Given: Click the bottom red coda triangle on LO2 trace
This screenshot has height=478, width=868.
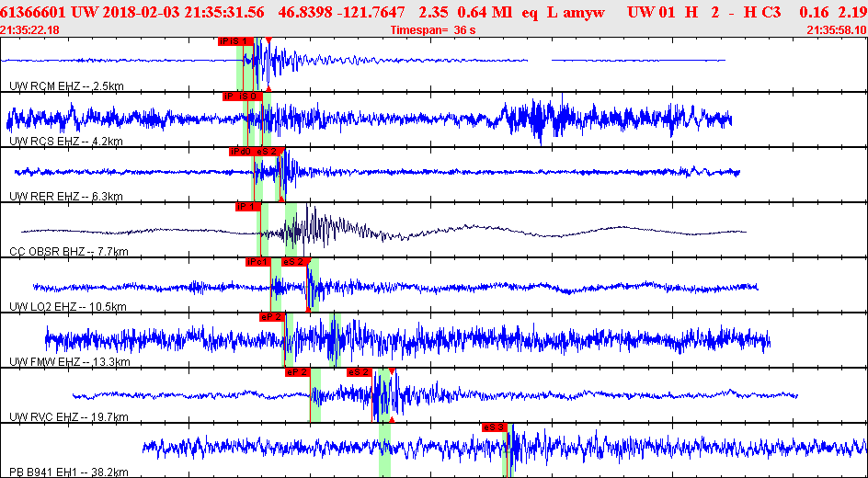Looking at the screenshot, I should coord(308,309).
